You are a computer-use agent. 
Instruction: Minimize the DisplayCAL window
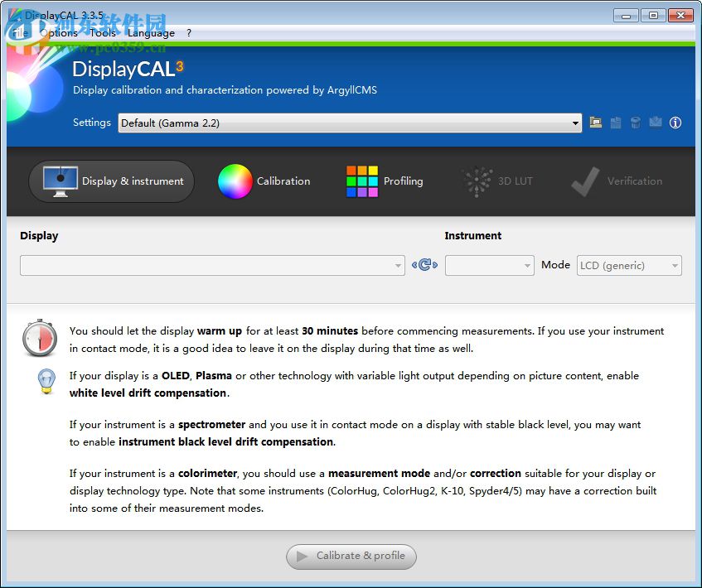tap(626, 16)
